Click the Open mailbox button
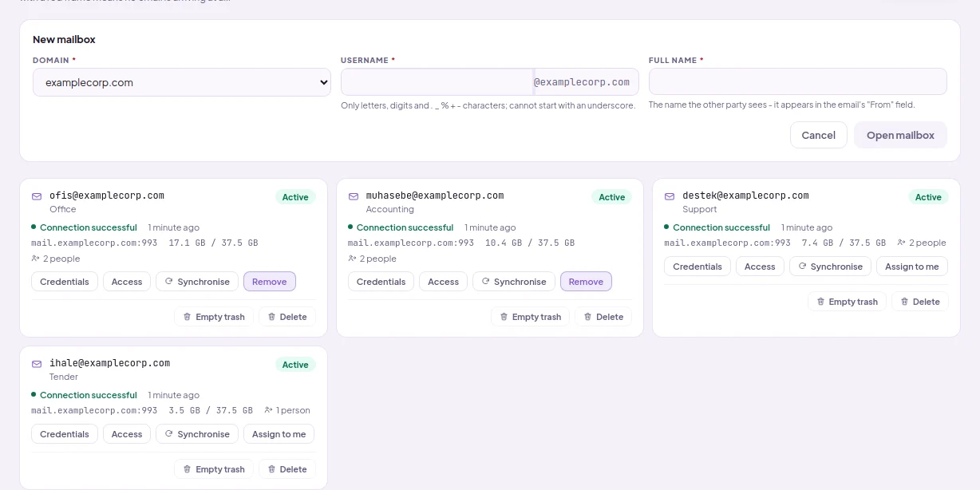The height and width of the screenshot is (490, 980). click(x=900, y=135)
